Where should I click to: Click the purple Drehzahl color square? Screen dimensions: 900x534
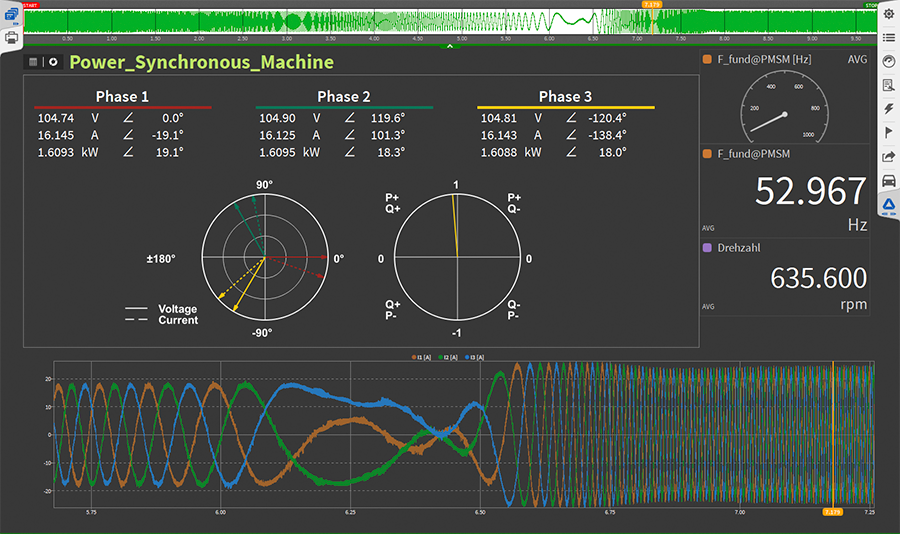[x=707, y=246]
